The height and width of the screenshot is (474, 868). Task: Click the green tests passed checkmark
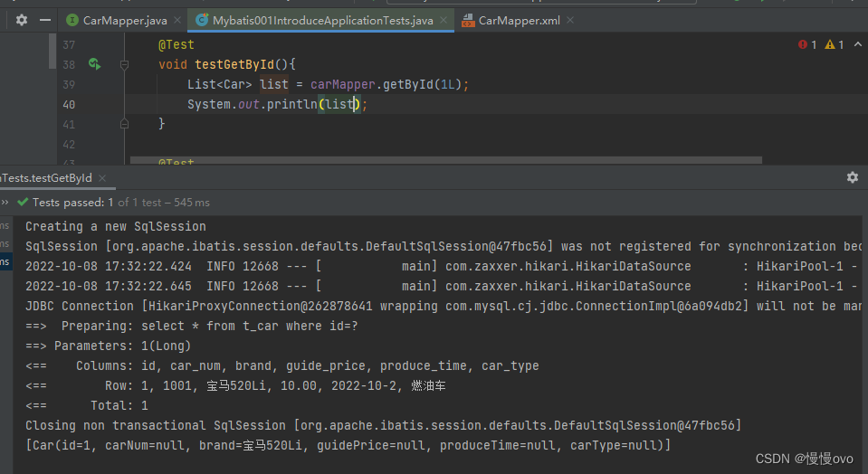23,202
